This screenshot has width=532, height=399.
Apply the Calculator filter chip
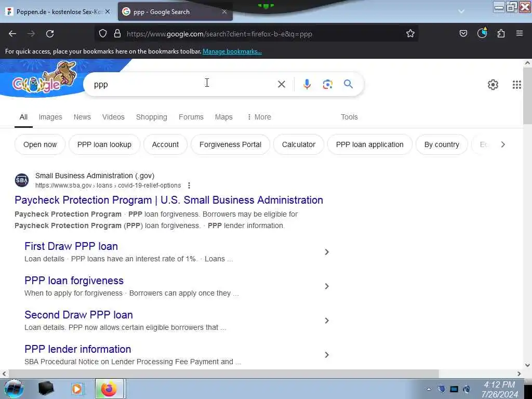coord(299,144)
